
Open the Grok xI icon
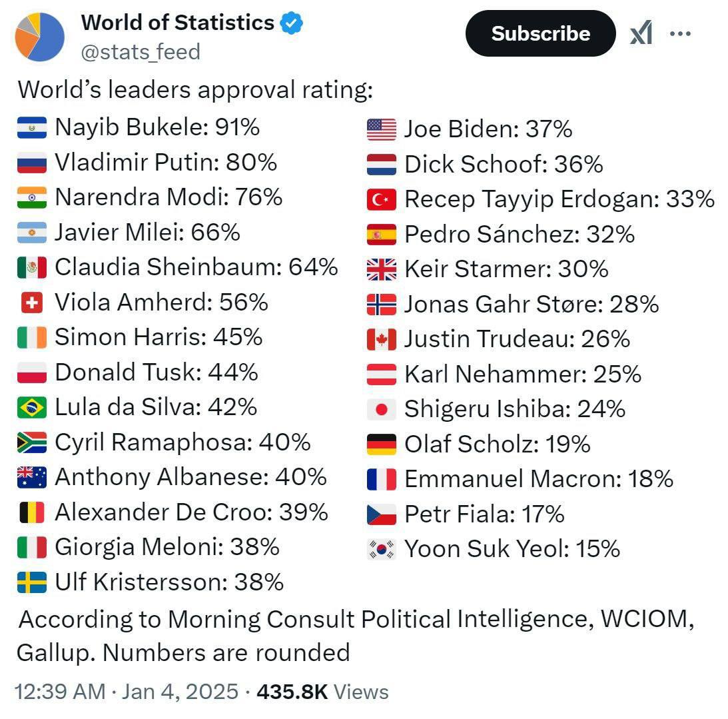click(x=641, y=33)
